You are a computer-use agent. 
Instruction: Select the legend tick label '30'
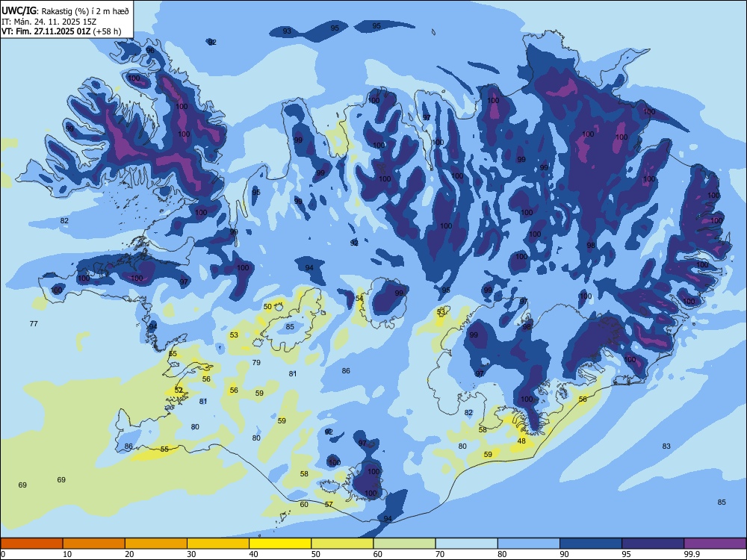191,554
